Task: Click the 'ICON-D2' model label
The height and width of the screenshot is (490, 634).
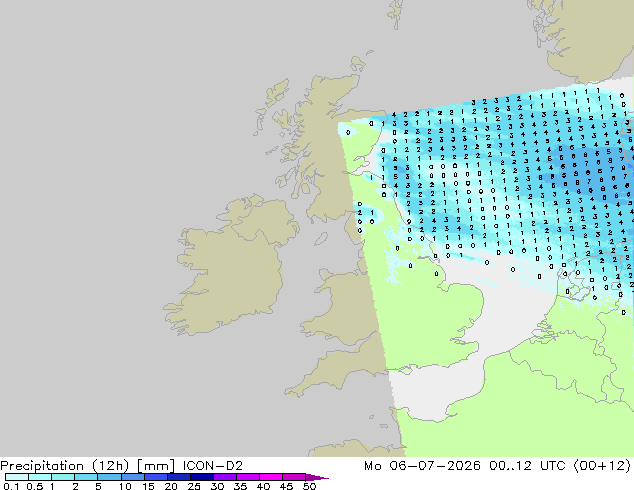Action: (213, 466)
